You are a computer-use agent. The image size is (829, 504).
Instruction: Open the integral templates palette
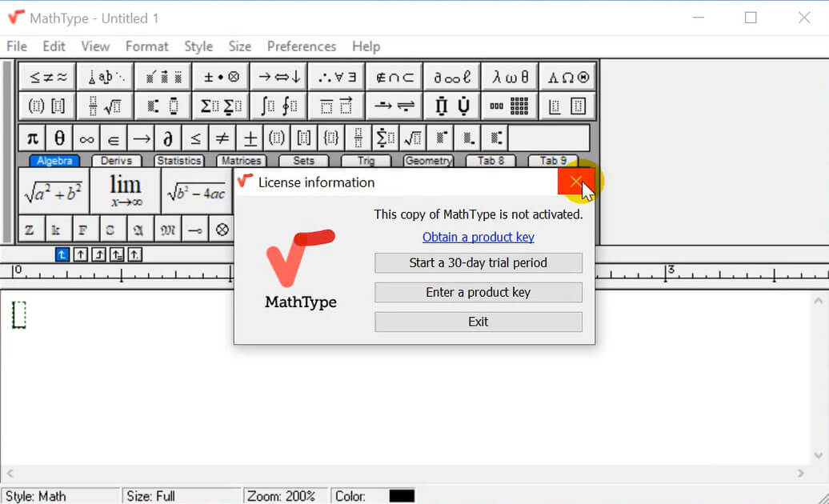pos(278,106)
